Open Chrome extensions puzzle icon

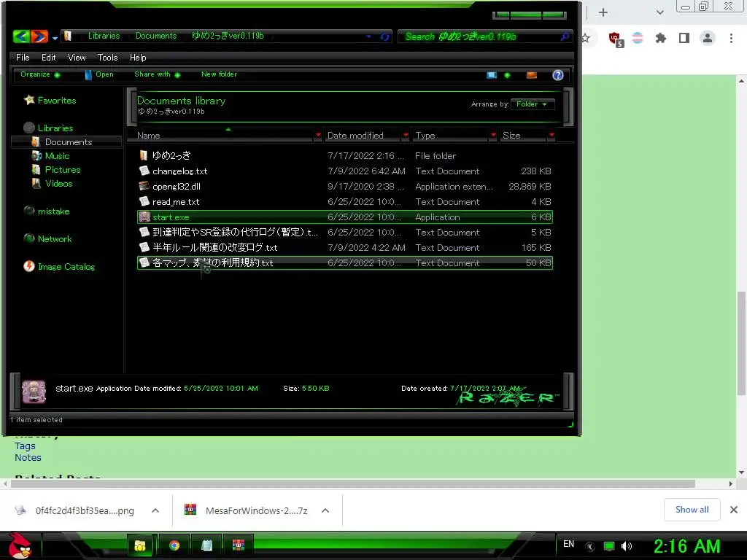[x=661, y=38]
